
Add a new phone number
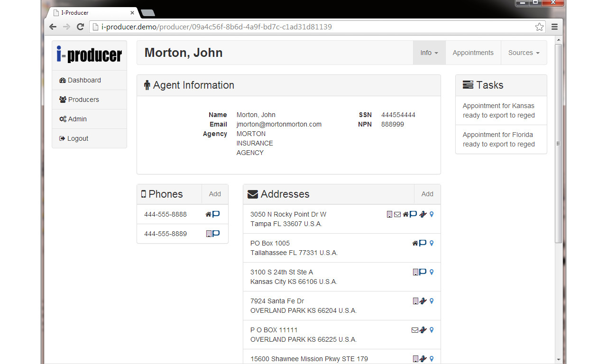coord(215,194)
